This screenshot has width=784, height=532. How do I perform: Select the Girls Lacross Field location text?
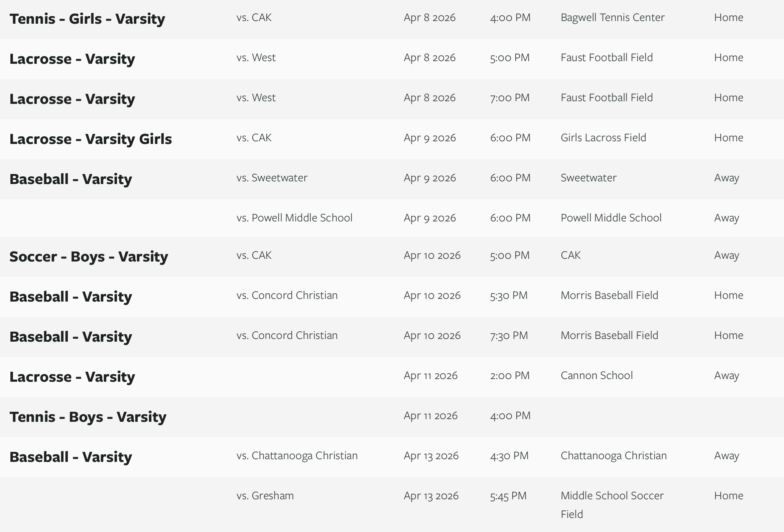(603, 138)
